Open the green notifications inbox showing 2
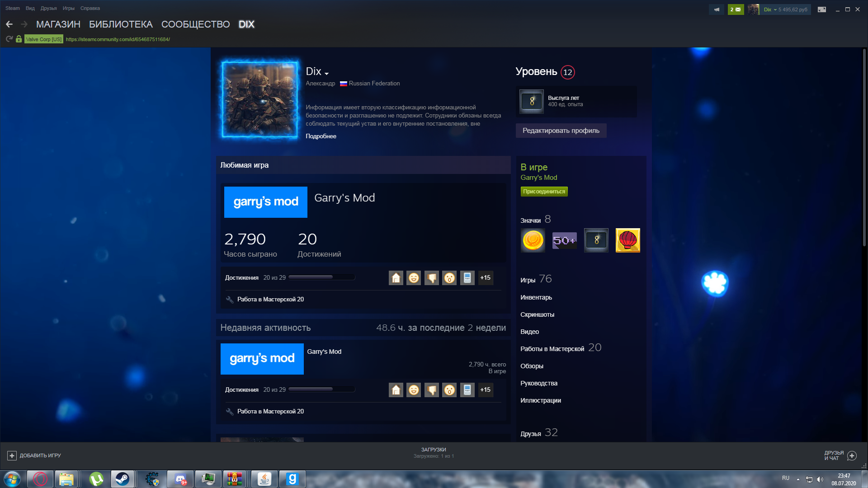 (736, 9)
